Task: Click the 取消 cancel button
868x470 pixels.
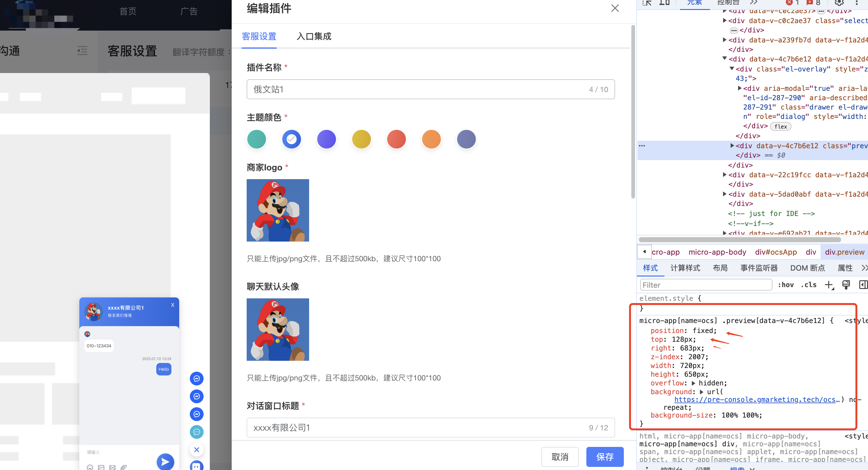Action: point(560,457)
